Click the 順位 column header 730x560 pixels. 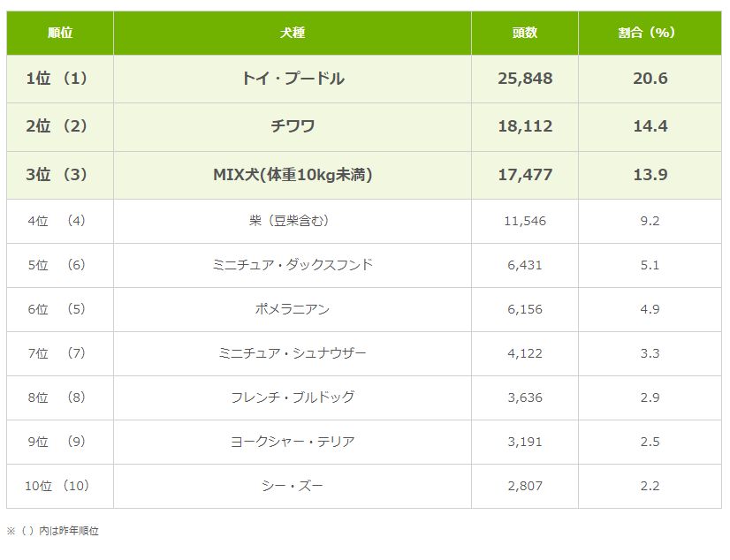60,33
